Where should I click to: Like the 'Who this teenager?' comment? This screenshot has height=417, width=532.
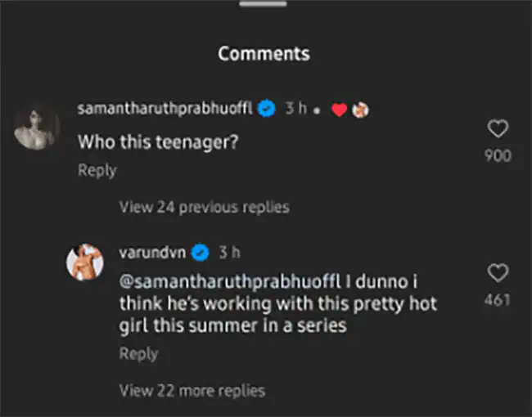498,128
